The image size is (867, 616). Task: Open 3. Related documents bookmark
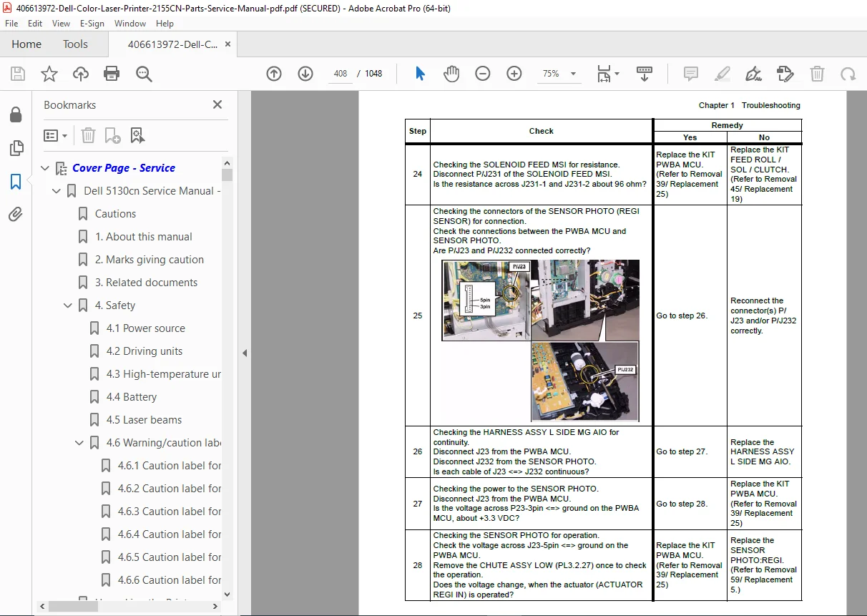(147, 283)
